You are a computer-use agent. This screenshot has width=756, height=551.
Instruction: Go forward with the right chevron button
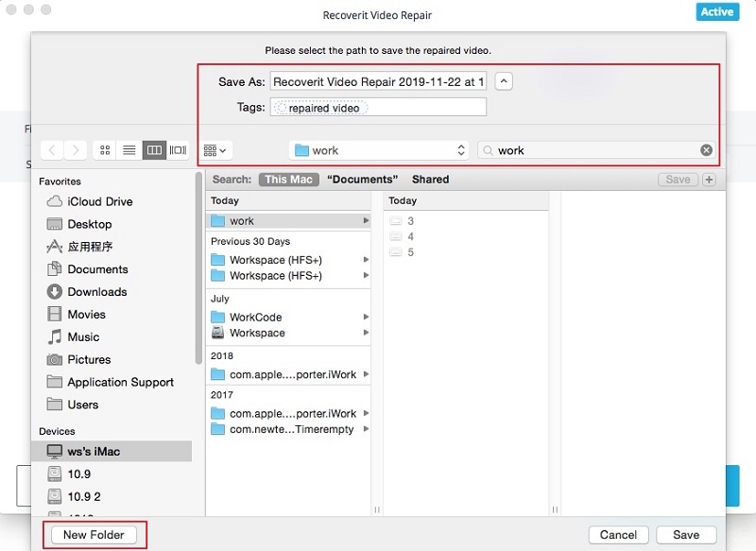click(76, 150)
